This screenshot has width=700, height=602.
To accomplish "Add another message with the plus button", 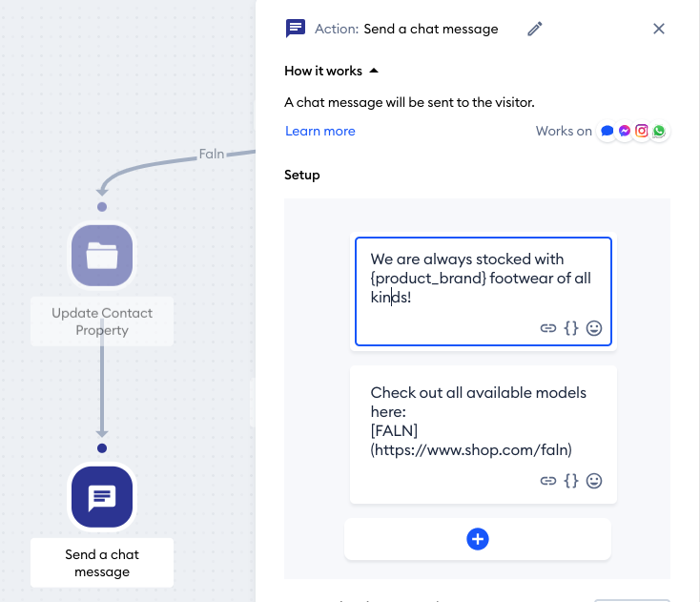I will [478, 539].
